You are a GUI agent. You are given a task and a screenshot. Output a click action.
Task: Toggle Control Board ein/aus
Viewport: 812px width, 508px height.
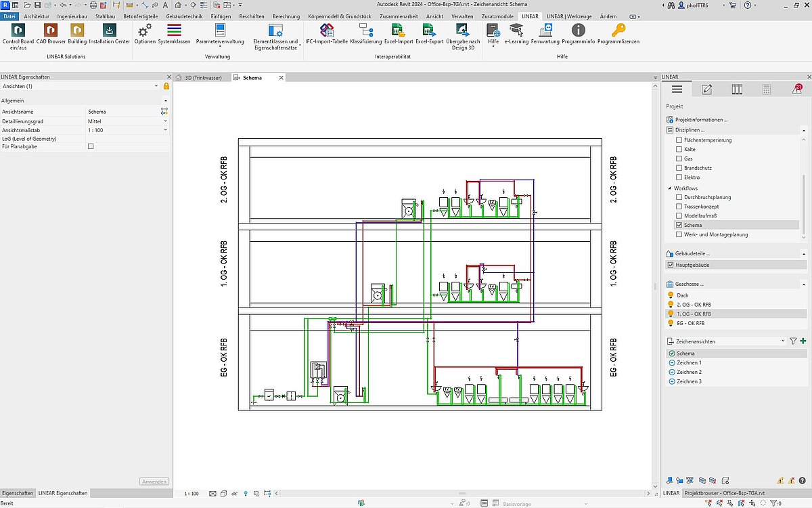click(18, 31)
